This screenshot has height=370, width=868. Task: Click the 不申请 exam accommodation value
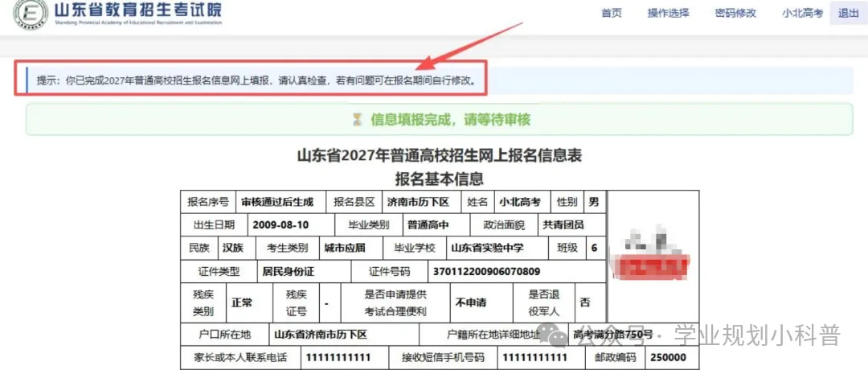pos(470,303)
